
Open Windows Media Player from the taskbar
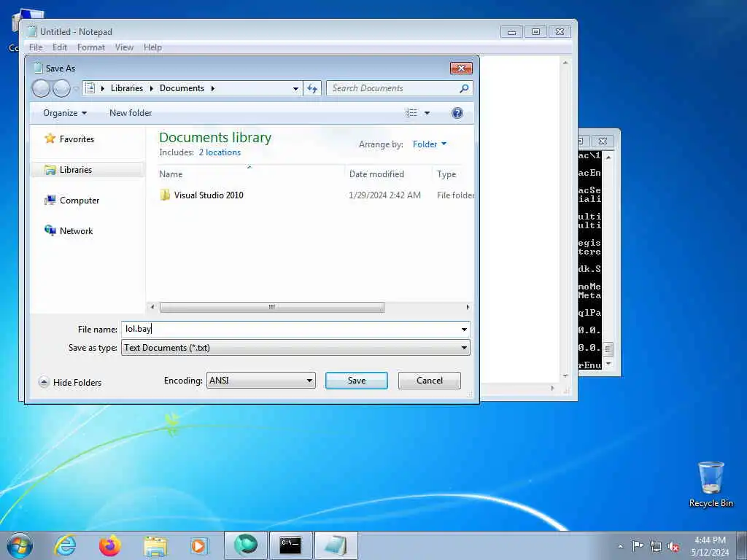[199, 545]
